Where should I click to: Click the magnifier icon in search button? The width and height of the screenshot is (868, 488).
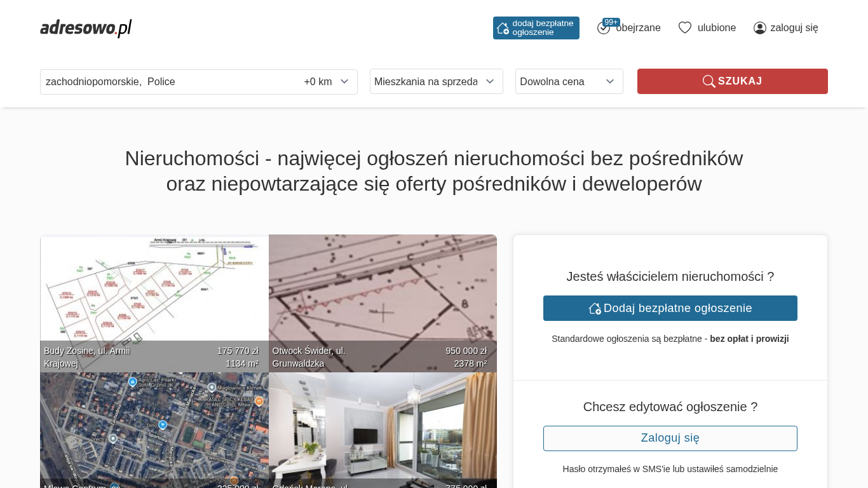click(x=709, y=81)
